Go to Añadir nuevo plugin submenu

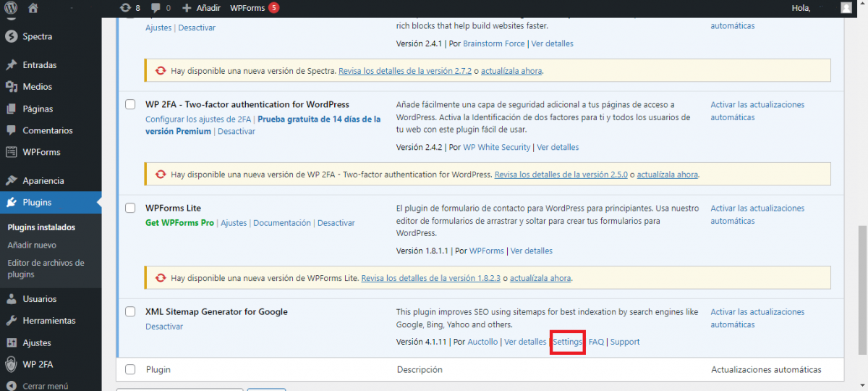point(32,245)
